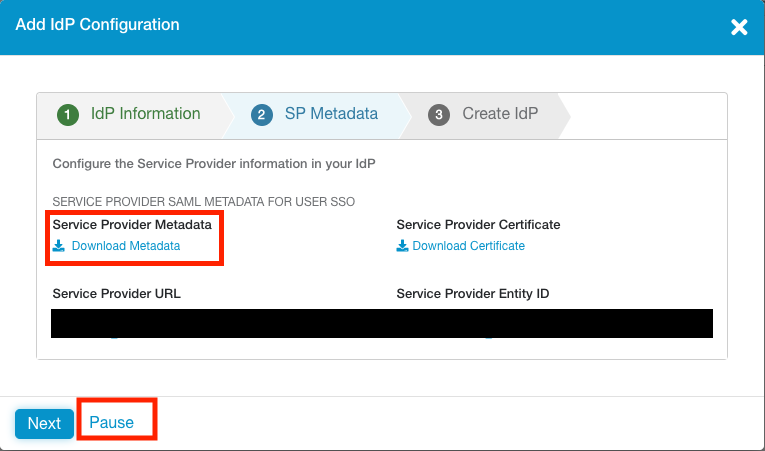Image resolution: width=765 pixels, height=451 pixels.
Task: Click the blue step 2 circle
Action: coord(262,115)
